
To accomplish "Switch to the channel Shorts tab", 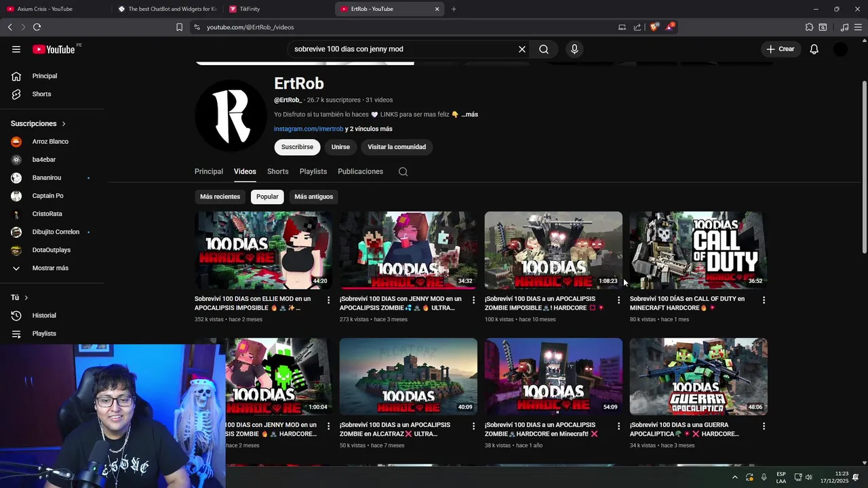I will click(x=277, y=171).
